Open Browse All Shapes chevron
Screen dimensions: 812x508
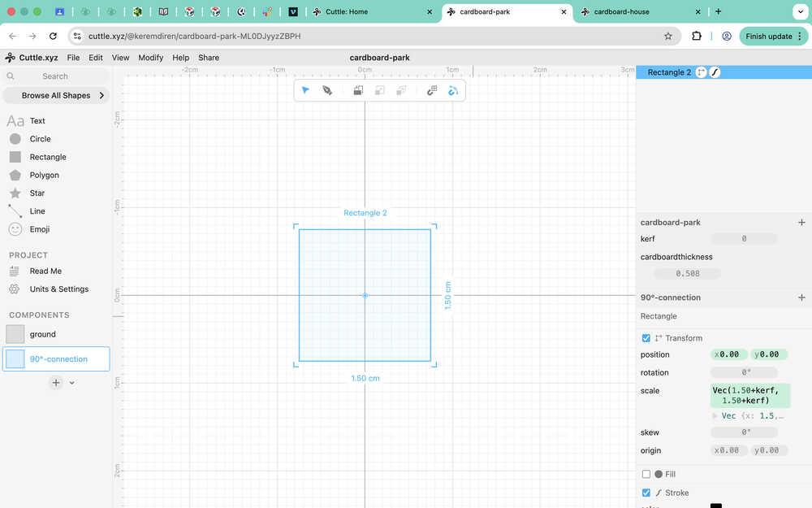101,95
